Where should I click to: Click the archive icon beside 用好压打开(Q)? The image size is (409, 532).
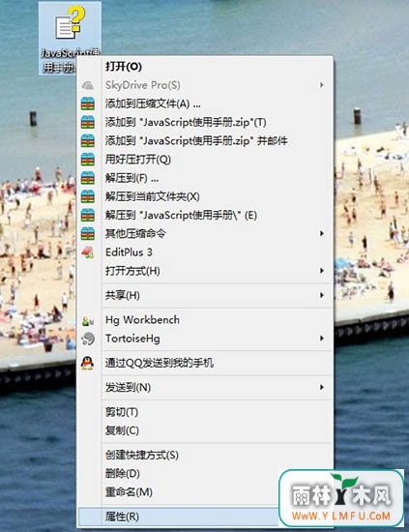click(87, 160)
